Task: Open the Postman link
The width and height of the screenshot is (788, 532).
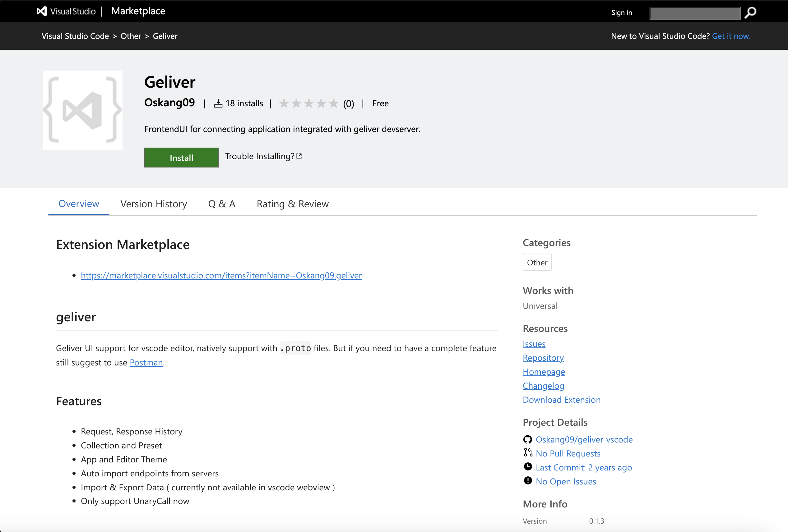Action: tap(146, 362)
